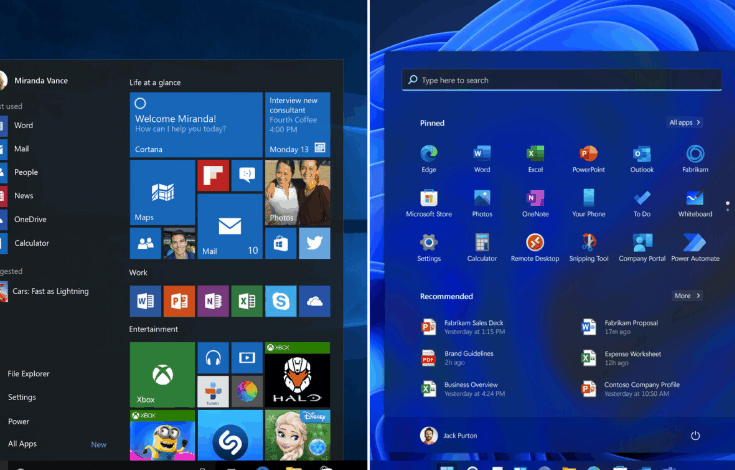Open Movies & TV tile

(x=247, y=358)
